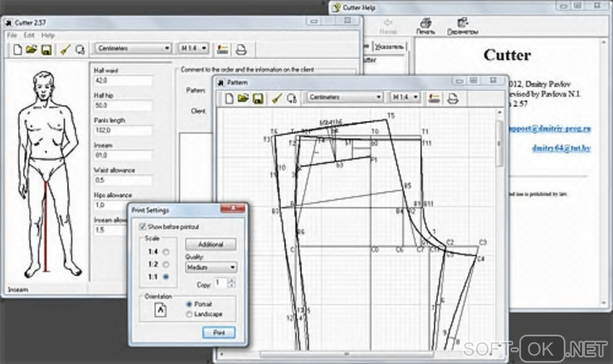Open the File menu in Cutter 2.57
The width and height of the screenshot is (613, 364).
pyautogui.click(x=12, y=35)
